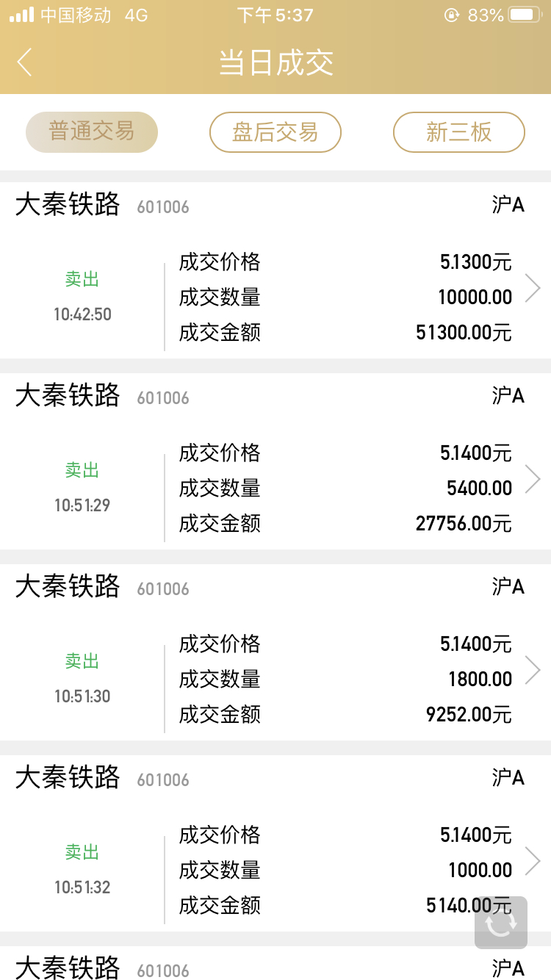This screenshot has height=980, width=551.
Task: Select the 普通交易 tab
Action: (x=92, y=132)
